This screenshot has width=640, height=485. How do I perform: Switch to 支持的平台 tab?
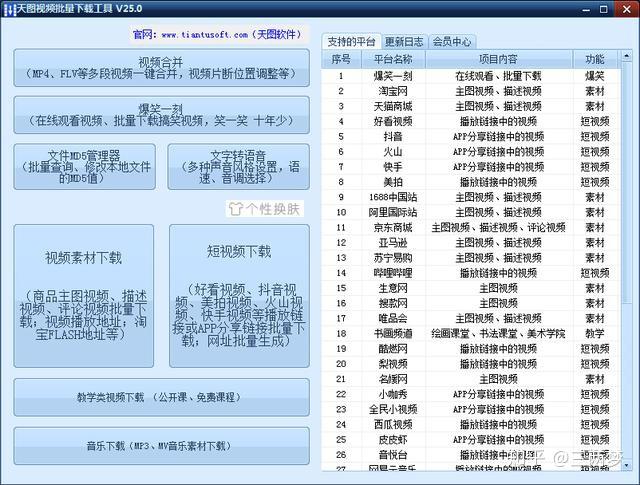coord(351,42)
